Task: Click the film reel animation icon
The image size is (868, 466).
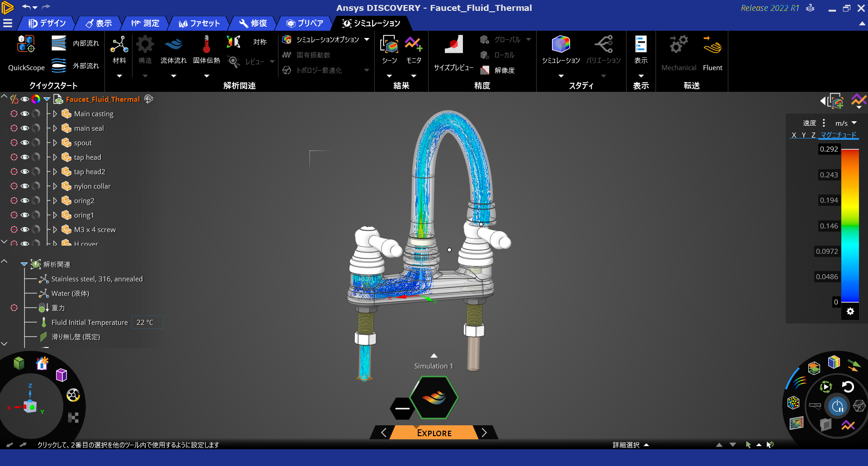Action: point(73,395)
